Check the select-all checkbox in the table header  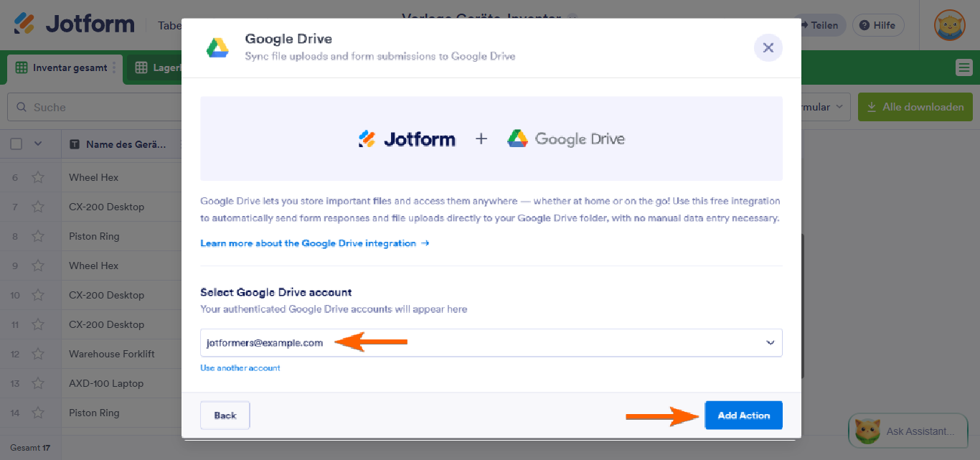[18, 144]
